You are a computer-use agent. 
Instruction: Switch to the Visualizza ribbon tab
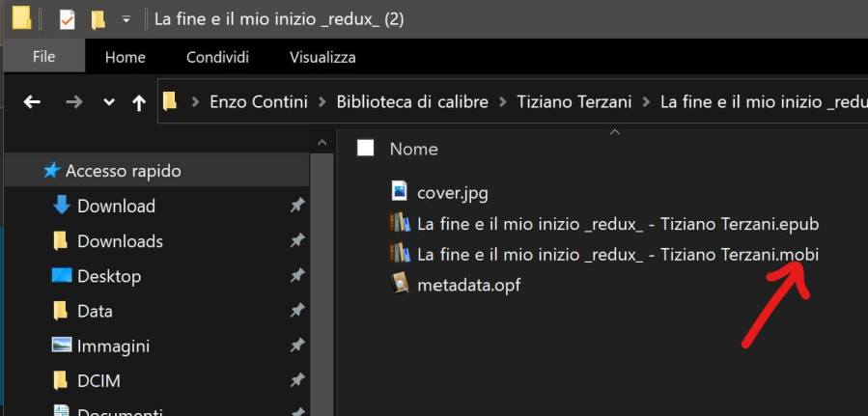tap(322, 57)
